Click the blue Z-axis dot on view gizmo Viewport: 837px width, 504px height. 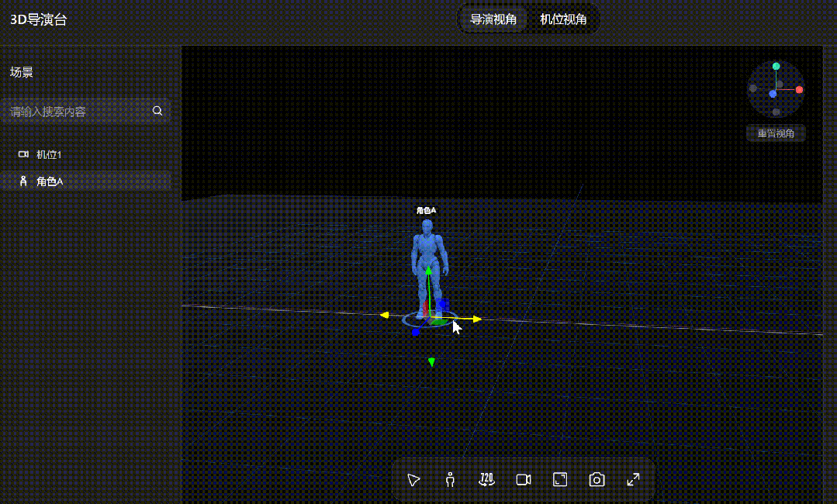point(773,94)
